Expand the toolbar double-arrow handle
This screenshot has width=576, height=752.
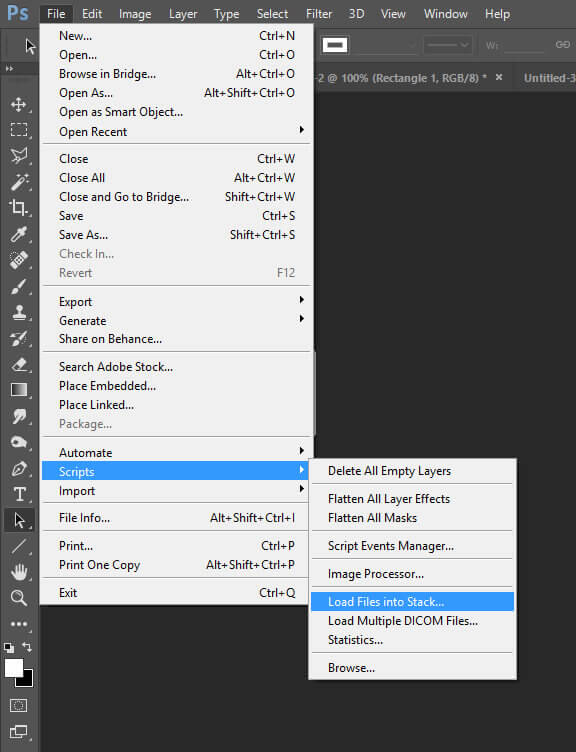click(9, 69)
